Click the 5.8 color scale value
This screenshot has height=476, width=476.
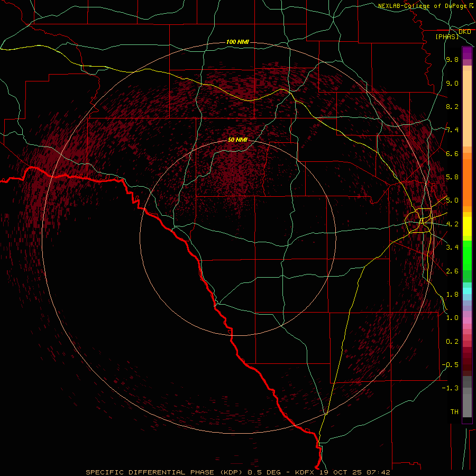pyautogui.click(x=452, y=177)
